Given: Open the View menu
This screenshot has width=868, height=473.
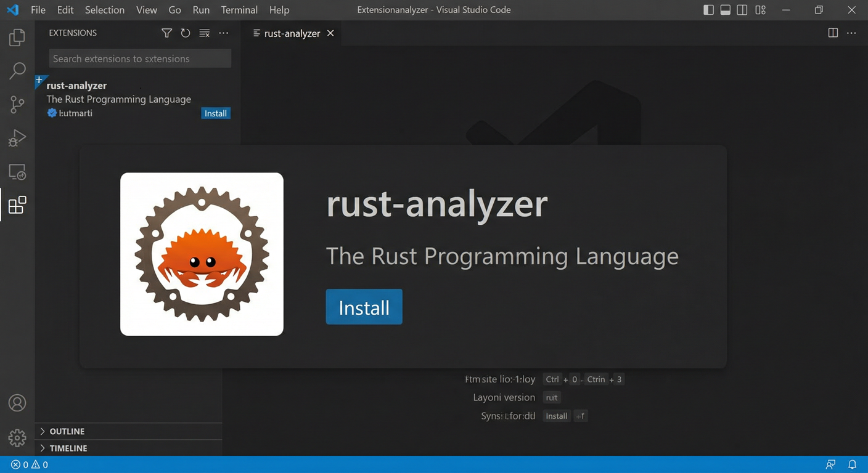Looking at the screenshot, I should coord(147,10).
